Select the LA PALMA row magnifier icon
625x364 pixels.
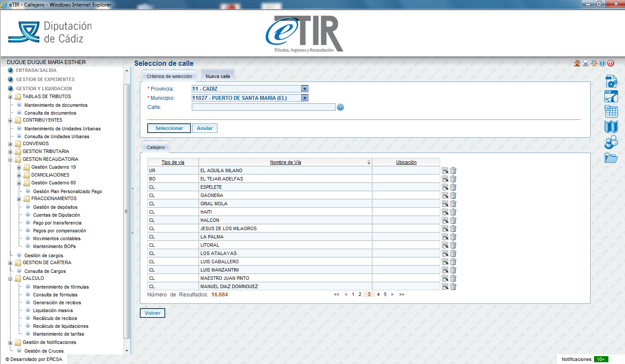pyautogui.click(x=445, y=237)
